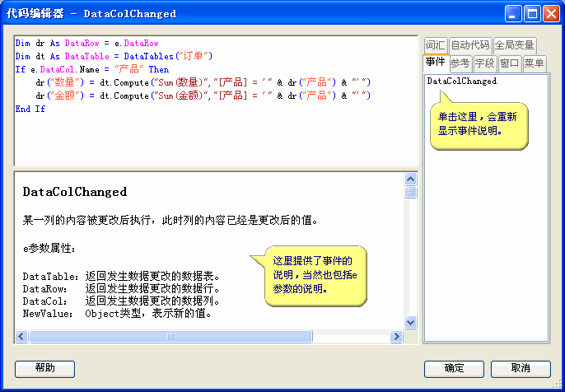Viewport: 565px width, 392px height.
Task: Place cursor on the End If code line
Action: (x=30, y=110)
